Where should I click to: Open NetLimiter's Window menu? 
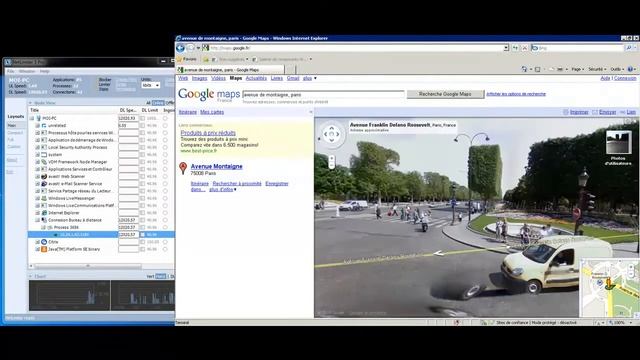pos(27,71)
